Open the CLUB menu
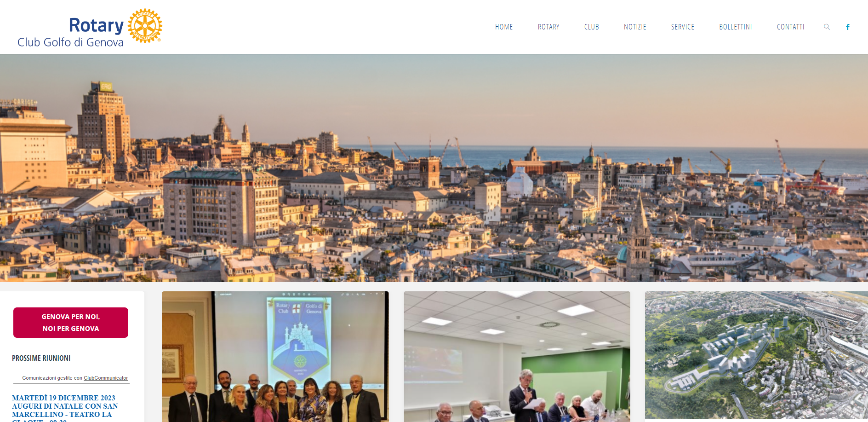 [592, 27]
